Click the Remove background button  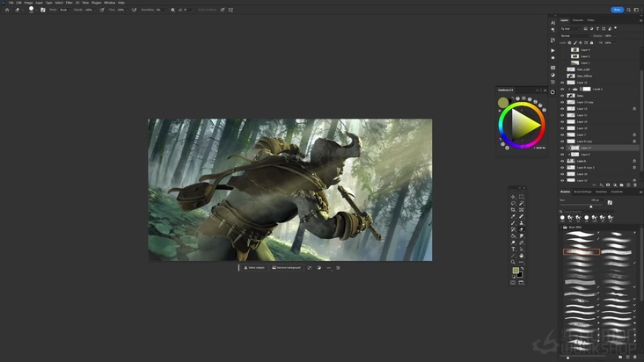286,268
